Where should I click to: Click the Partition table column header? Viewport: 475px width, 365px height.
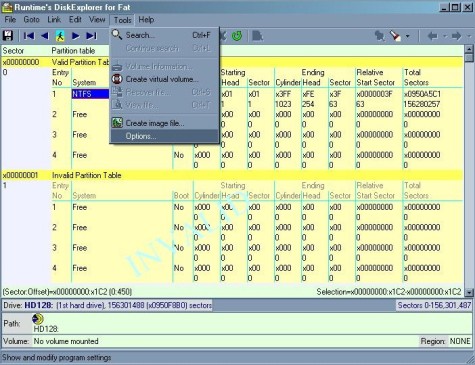click(73, 51)
